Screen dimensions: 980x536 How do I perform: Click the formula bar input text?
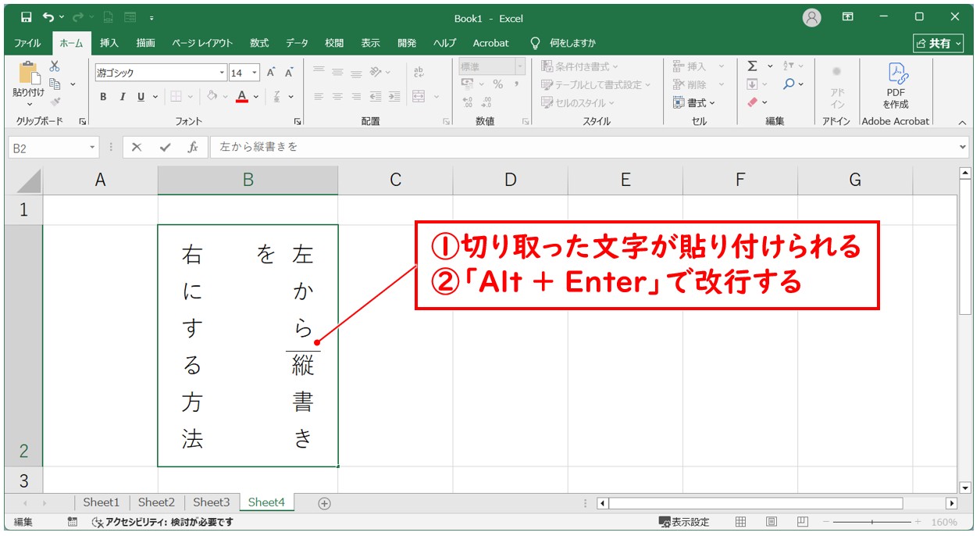click(x=258, y=147)
